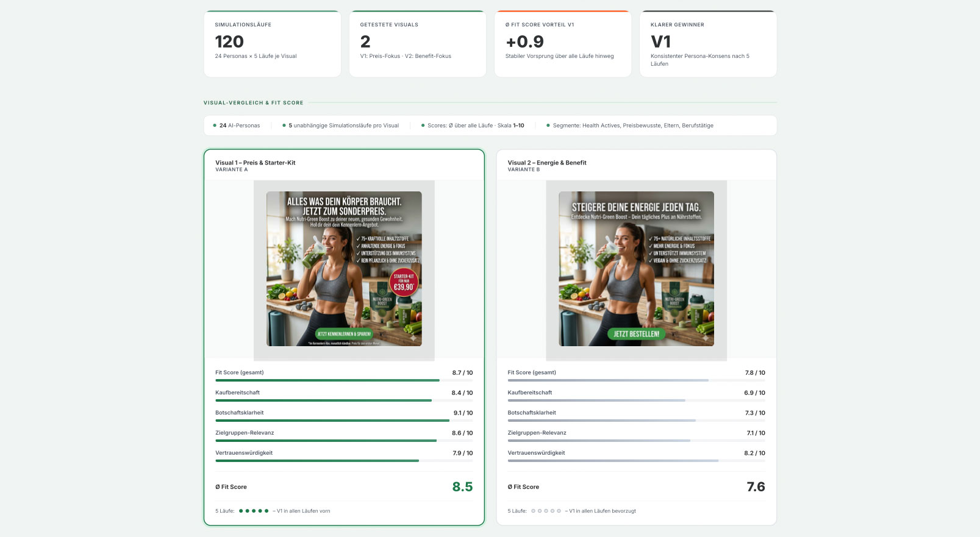
Task: Open the Visual 2 ad image thumbnail
Action: tap(636, 269)
